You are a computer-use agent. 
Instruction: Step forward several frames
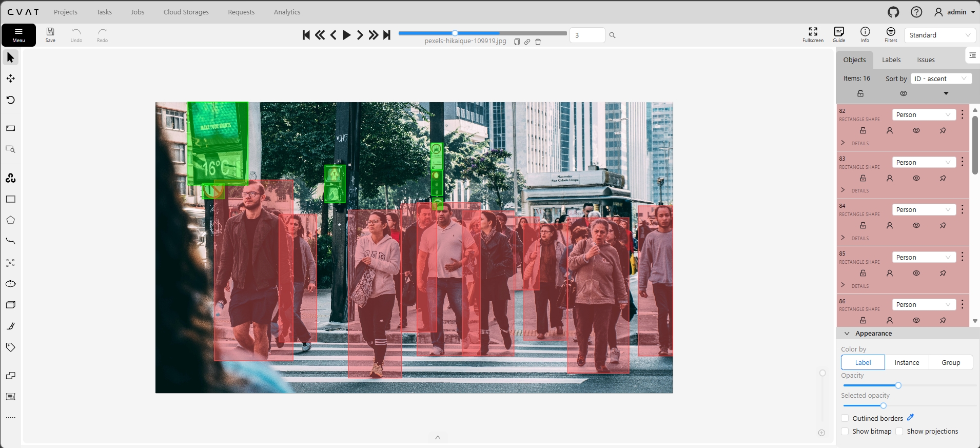pyautogui.click(x=374, y=35)
